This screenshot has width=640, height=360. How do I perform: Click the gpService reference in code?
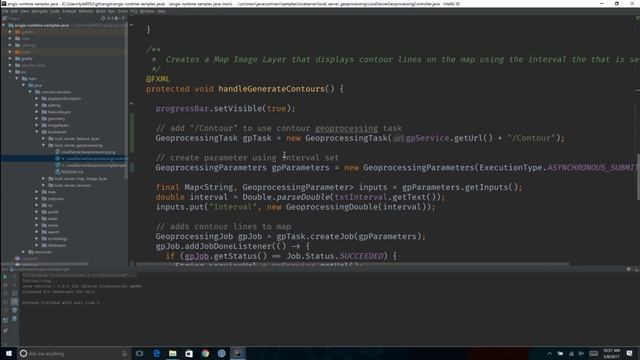tap(427, 138)
